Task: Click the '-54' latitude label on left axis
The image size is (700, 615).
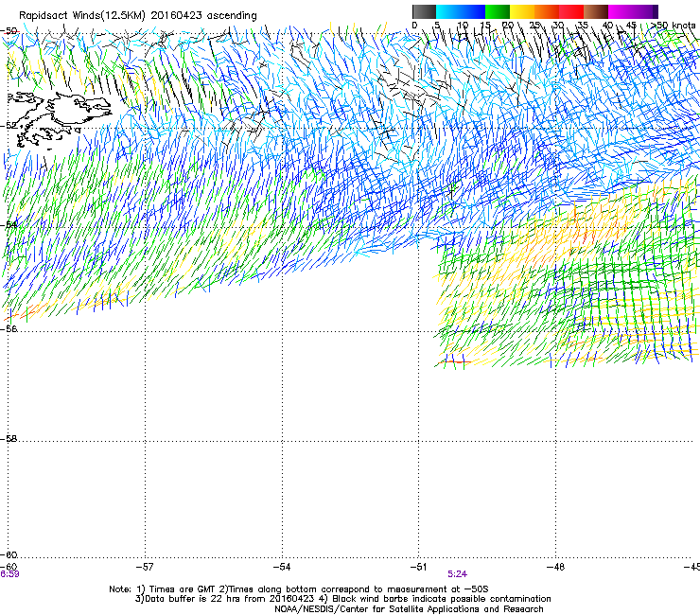Action: pyautogui.click(x=9, y=224)
